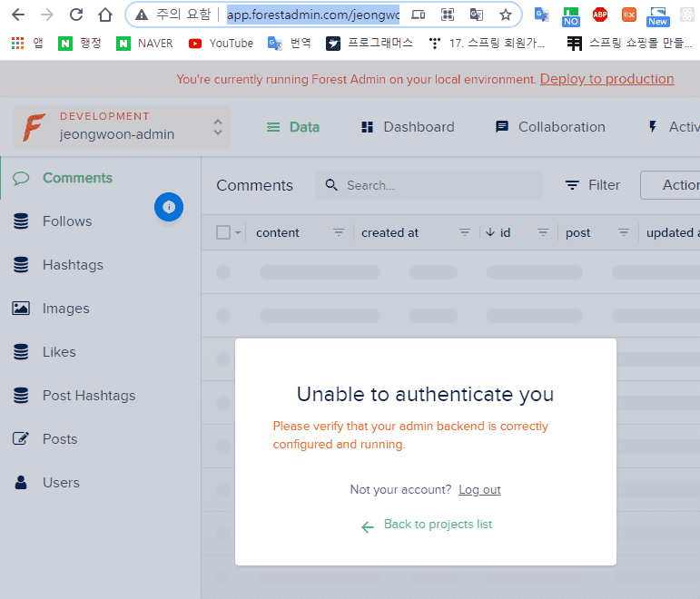Click the content column header

point(277,232)
